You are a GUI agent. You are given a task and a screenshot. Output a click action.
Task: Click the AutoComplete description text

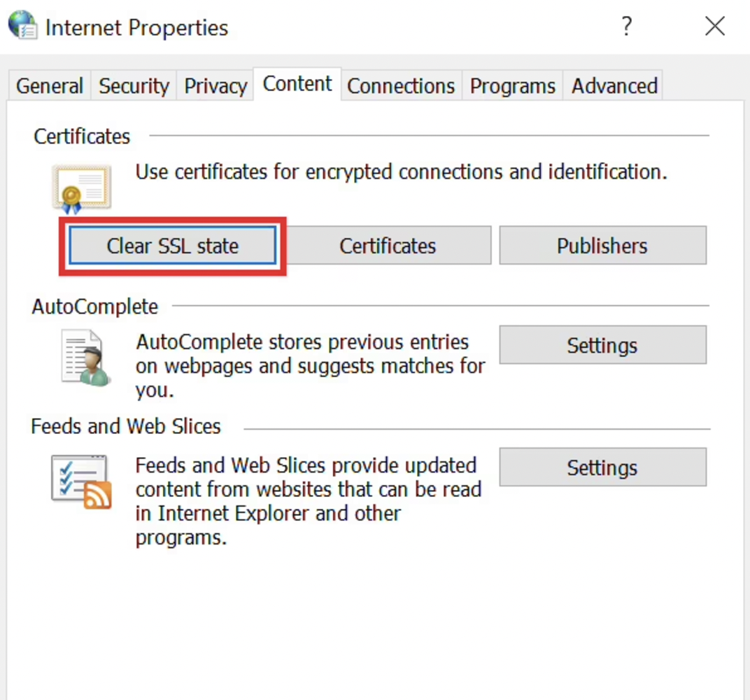[x=310, y=366]
